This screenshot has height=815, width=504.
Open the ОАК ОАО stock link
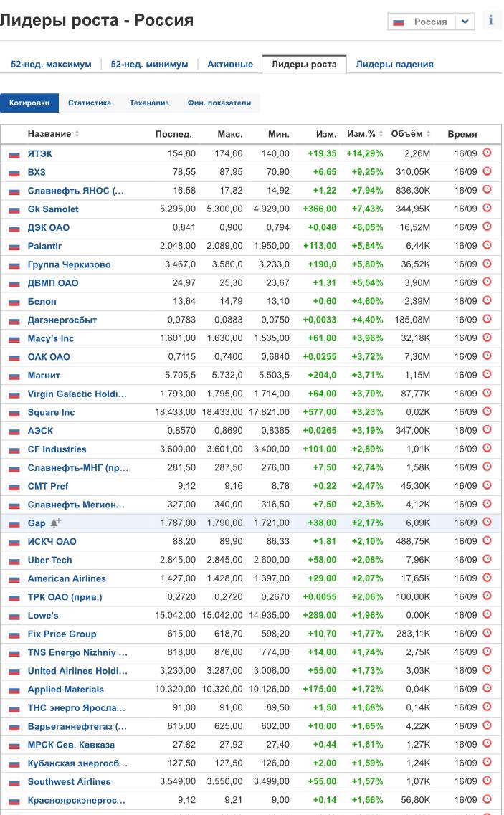[x=49, y=356]
